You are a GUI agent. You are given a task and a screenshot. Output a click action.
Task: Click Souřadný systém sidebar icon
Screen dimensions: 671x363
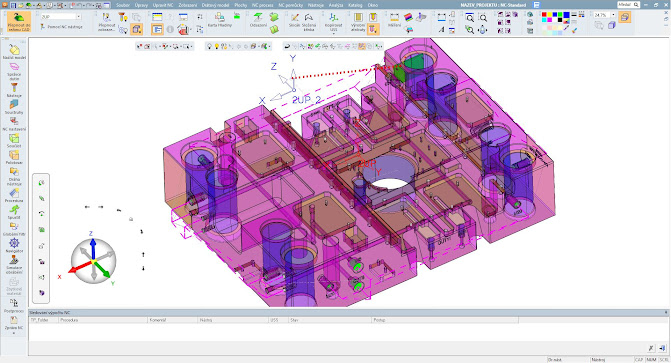[14, 107]
